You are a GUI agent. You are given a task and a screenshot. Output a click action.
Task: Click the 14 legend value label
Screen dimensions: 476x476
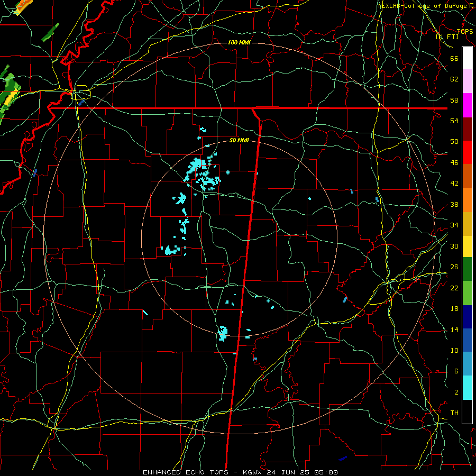coord(454,329)
